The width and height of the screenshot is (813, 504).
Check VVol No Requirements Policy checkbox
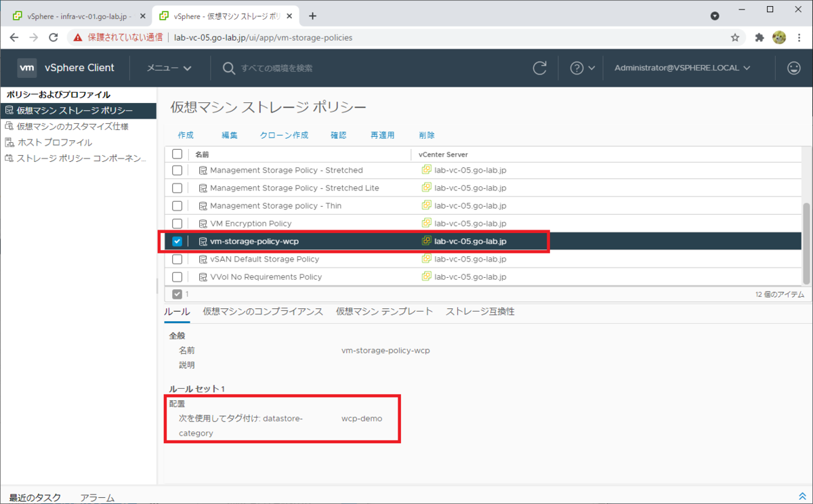coord(177,276)
